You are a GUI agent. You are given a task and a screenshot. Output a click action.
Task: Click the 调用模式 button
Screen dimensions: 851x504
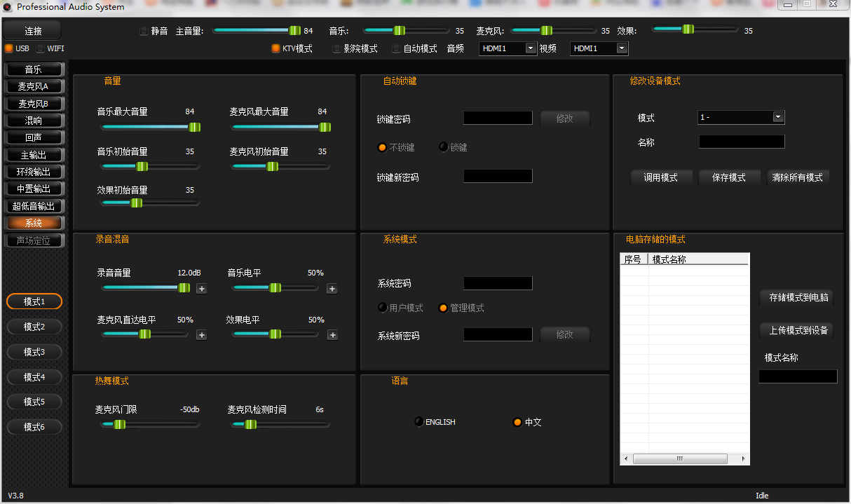point(661,177)
